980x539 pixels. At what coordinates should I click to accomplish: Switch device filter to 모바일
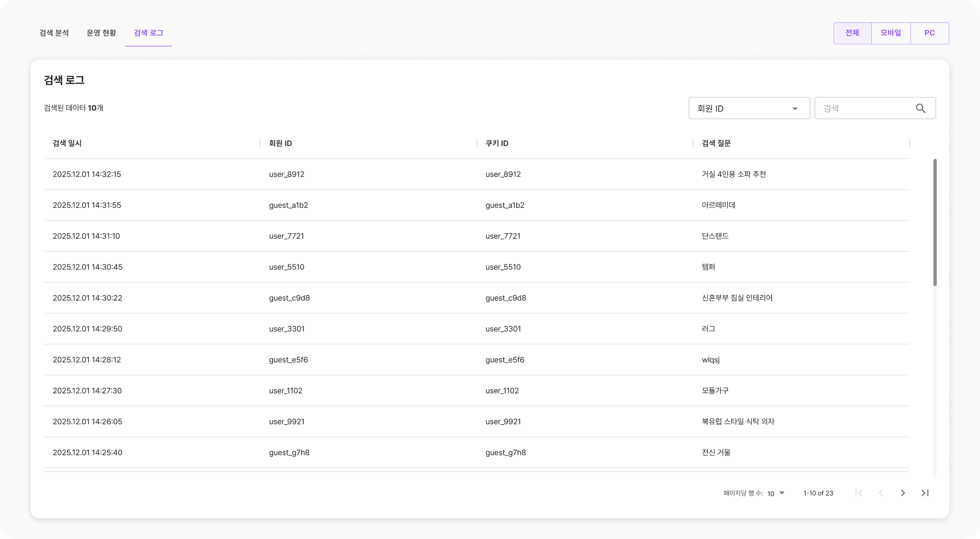tap(891, 33)
